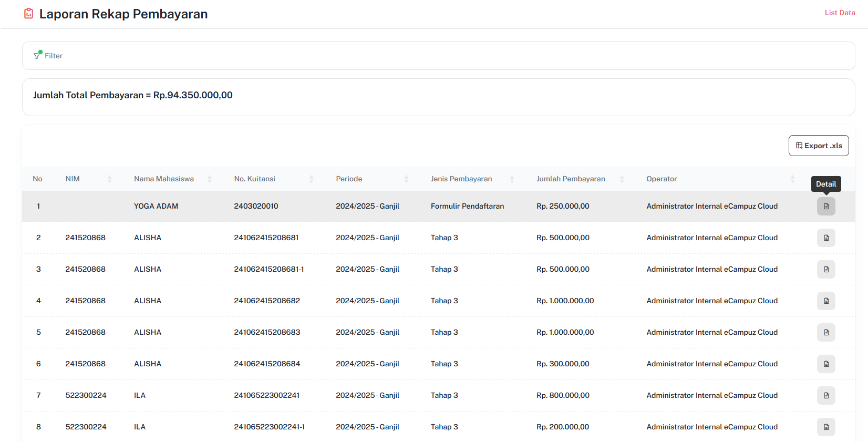
Task: Click receipt 241065223002241-1 cell
Action: click(270, 427)
